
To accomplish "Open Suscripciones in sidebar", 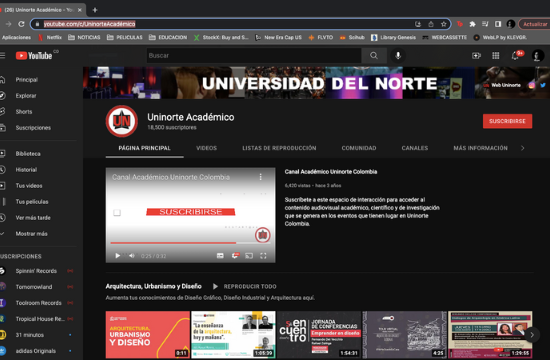I will pyautogui.click(x=33, y=128).
